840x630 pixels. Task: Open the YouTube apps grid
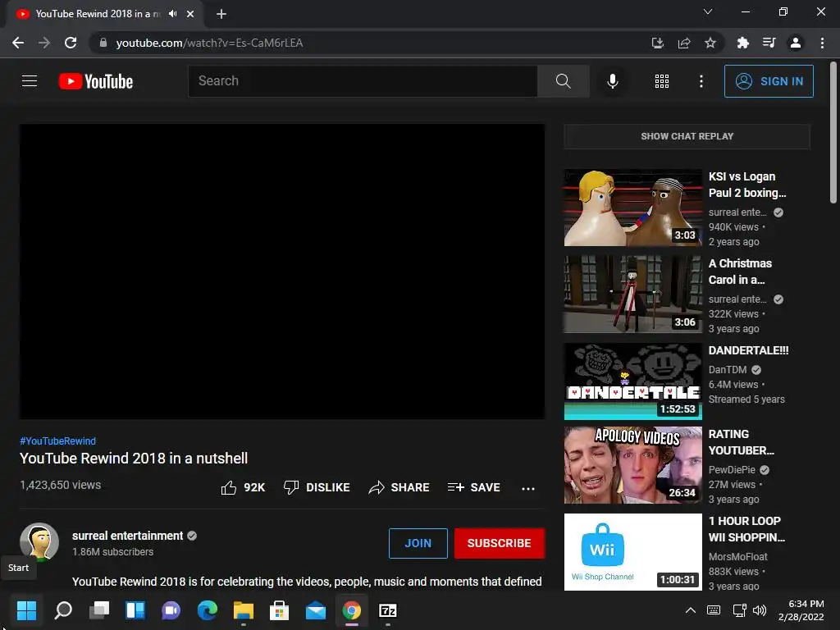(662, 81)
